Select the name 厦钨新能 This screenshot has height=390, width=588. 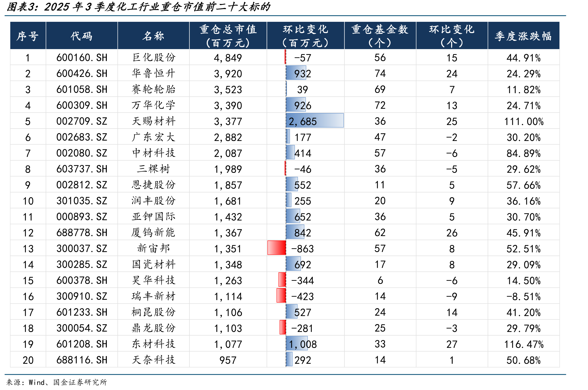pyautogui.click(x=153, y=233)
